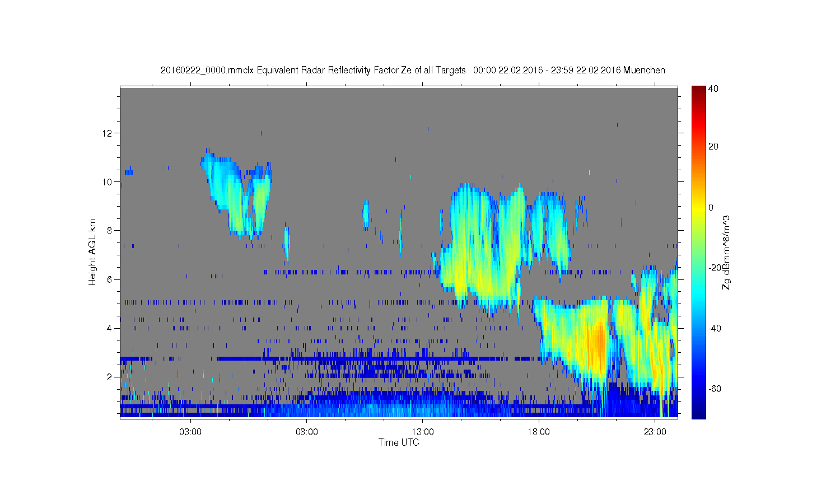The width and height of the screenshot is (840, 504).
Task: Click the yellow zone of the colorbar
Action: (698, 208)
